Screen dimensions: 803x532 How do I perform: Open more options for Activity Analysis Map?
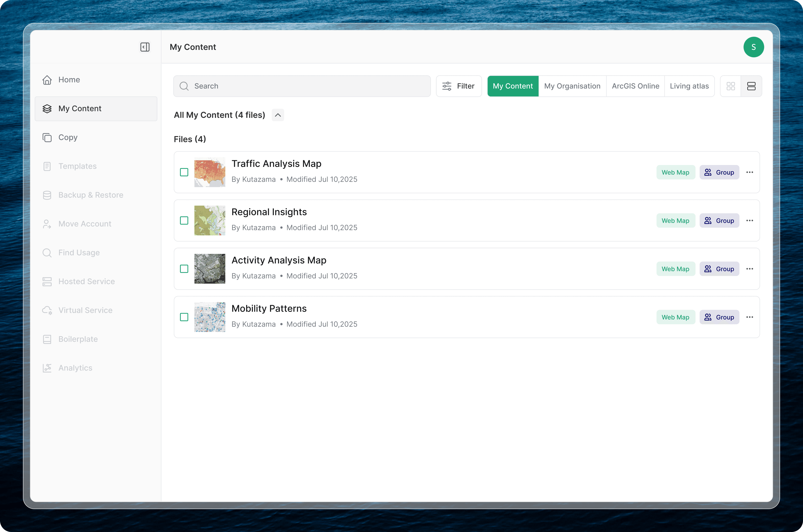point(750,269)
